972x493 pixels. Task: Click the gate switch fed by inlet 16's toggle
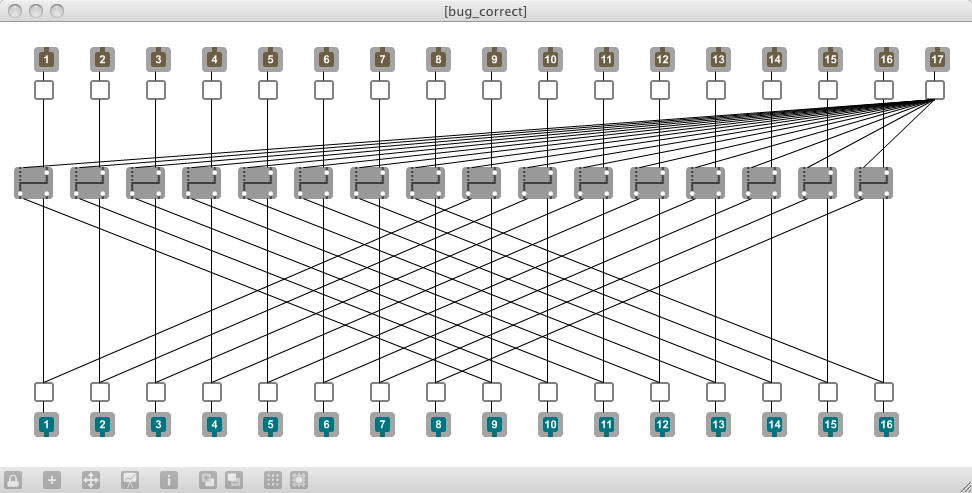[x=873, y=182]
